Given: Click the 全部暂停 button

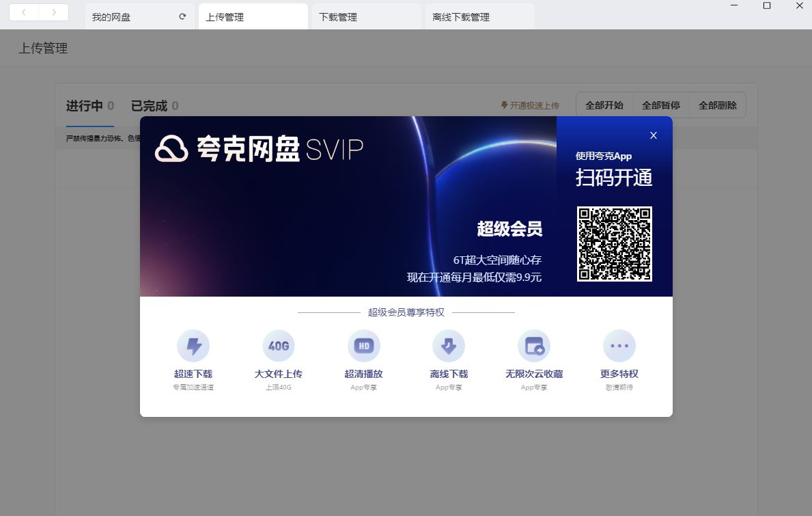Looking at the screenshot, I should (x=661, y=105).
